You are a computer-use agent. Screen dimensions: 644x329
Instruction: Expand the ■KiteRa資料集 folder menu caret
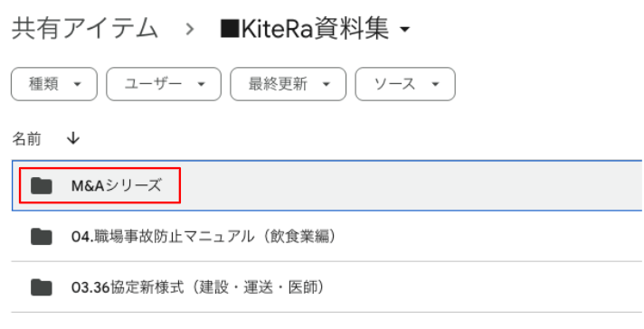pos(405,29)
